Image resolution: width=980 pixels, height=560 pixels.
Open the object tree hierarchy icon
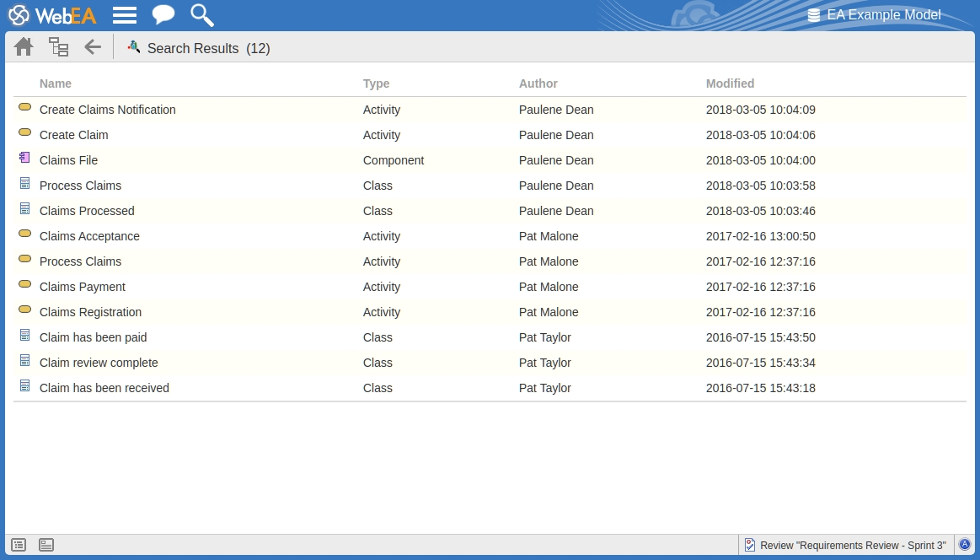(x=58, y=47)
